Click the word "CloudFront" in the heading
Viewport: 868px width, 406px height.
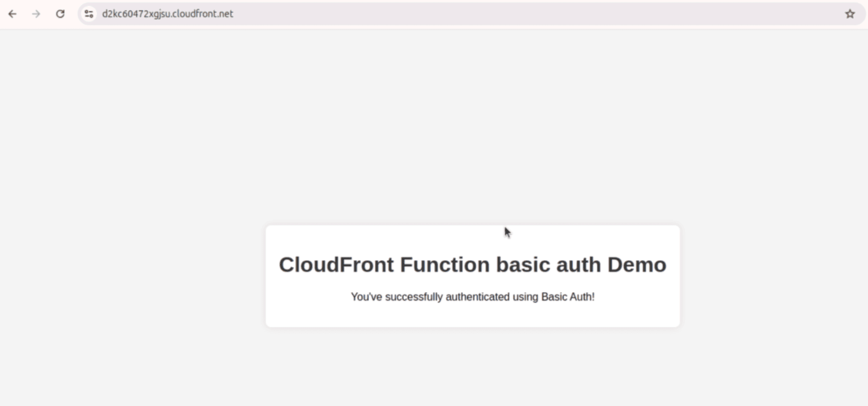pos(336,265)
